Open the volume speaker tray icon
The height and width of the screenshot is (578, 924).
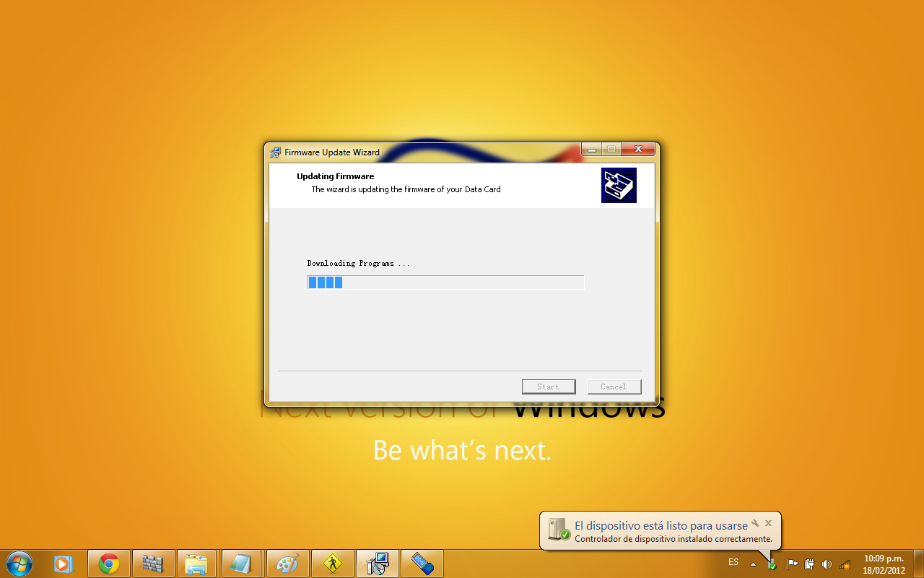(x=827, y=564)
